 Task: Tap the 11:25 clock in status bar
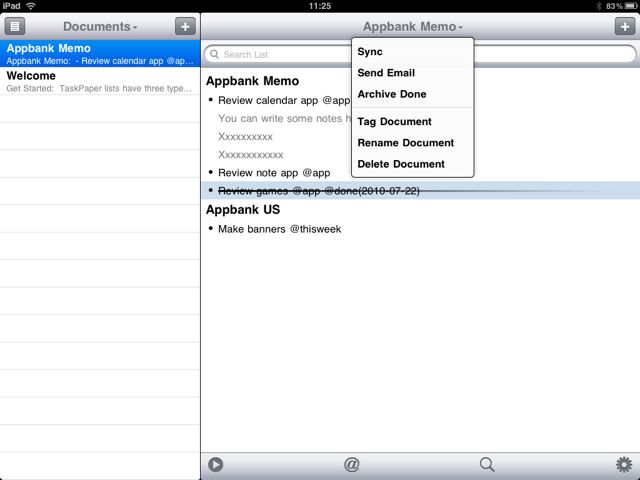click(x=320, y=6)
